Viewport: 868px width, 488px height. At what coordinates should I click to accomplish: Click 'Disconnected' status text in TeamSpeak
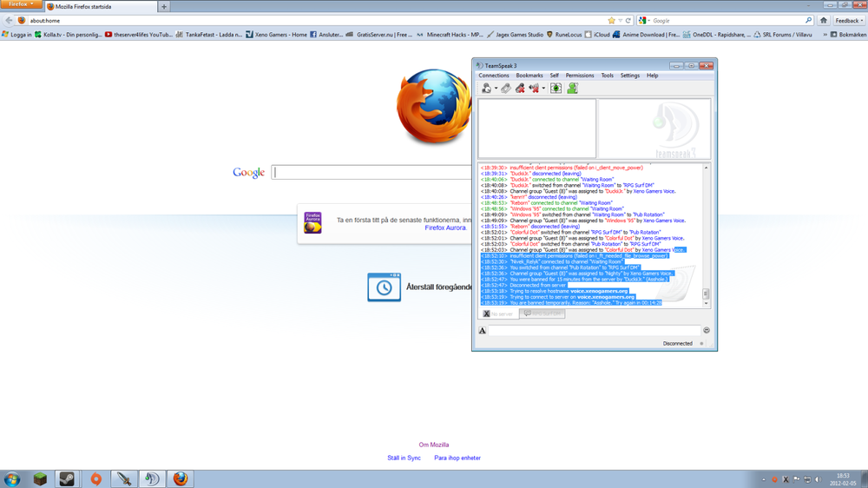coord(678,344)
